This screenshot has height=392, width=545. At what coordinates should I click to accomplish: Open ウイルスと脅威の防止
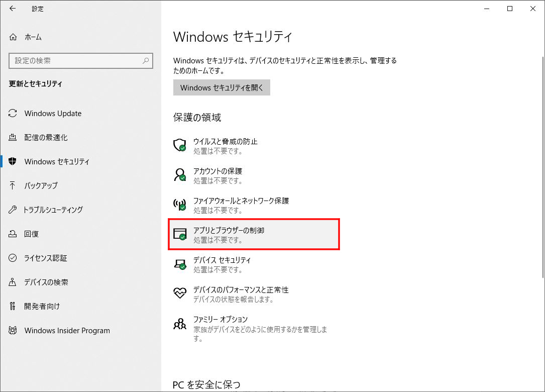tap(254, 146)
